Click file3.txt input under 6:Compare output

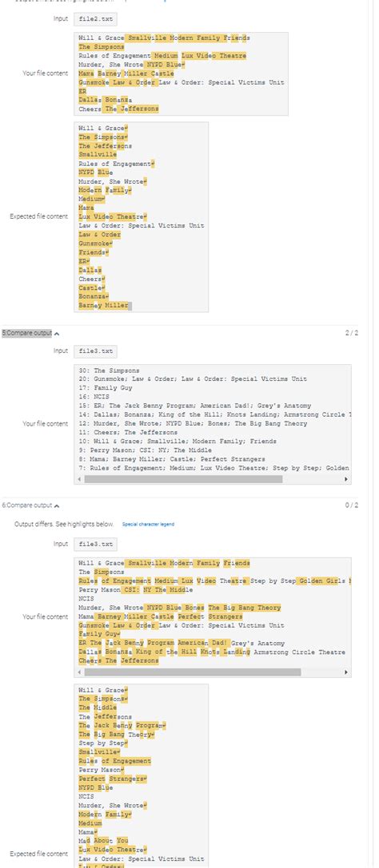pos(95,544)
